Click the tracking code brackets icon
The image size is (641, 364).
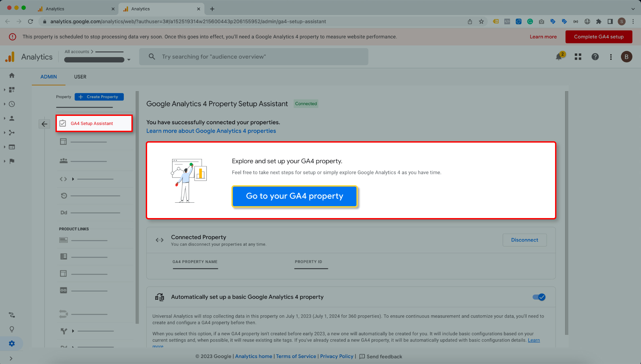click(x=63, y=179)
